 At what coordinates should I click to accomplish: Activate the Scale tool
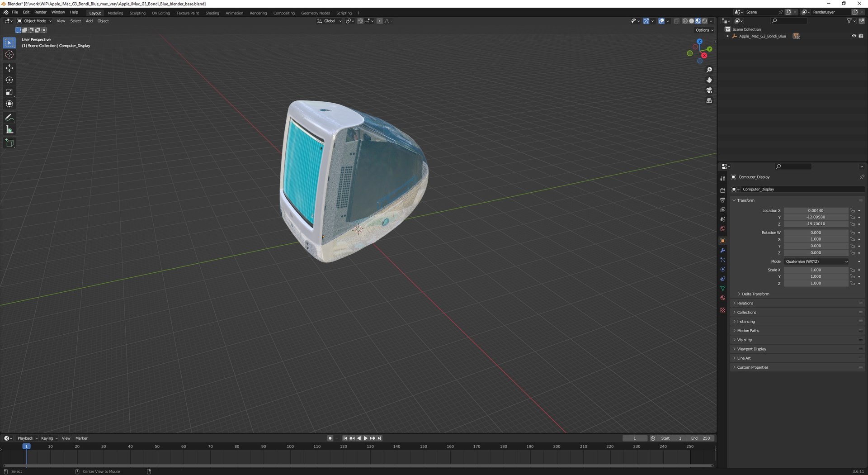9,92
